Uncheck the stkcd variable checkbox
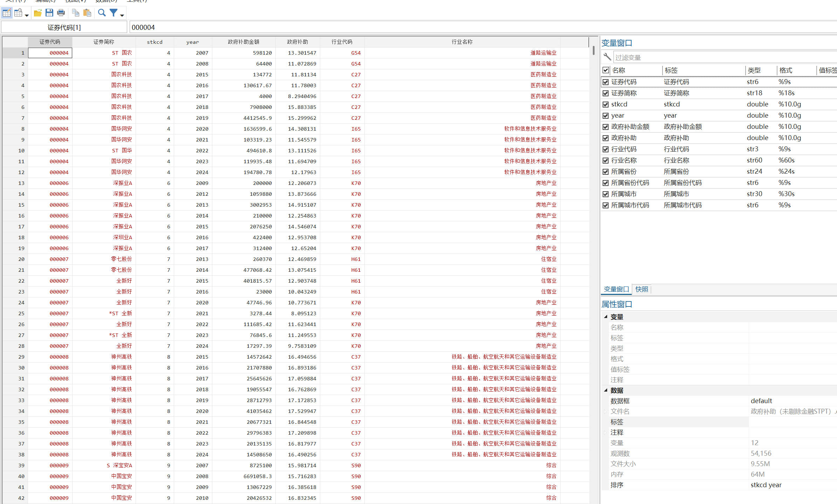This screenshot has height=504, width=837. click(605, 104)
